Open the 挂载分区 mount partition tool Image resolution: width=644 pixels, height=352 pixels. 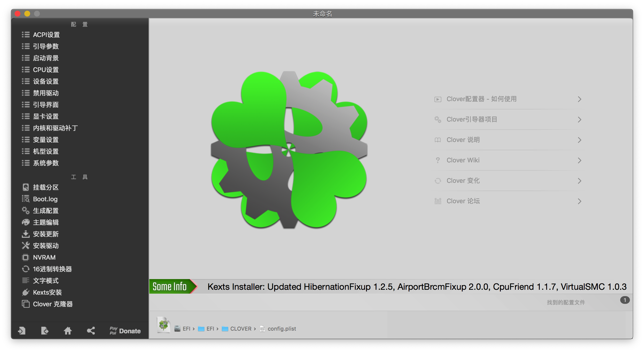click(x=45, y=187)
